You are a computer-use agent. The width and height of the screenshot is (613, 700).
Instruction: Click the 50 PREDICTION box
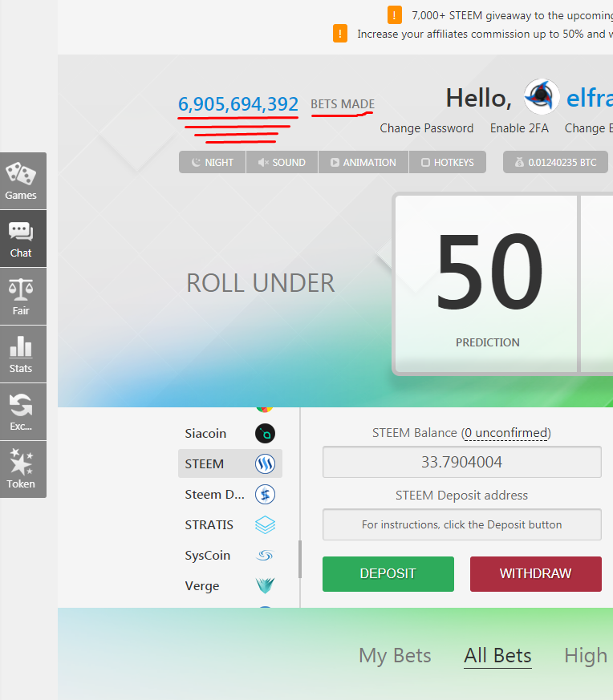[486, 284]
